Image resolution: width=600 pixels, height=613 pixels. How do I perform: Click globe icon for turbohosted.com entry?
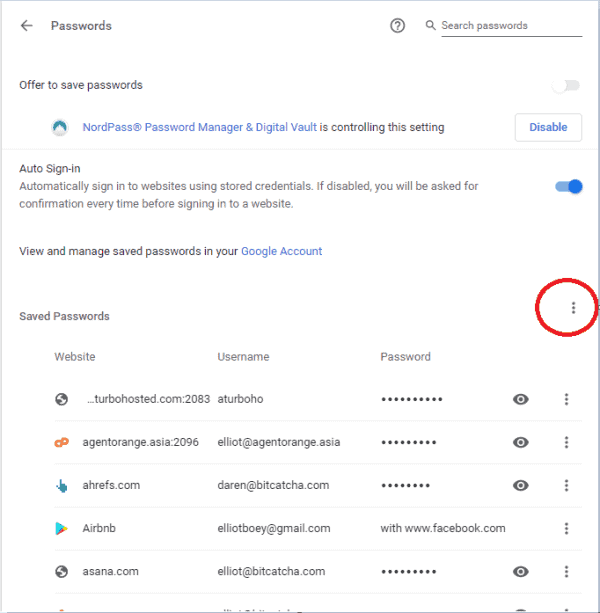(61, 399)
